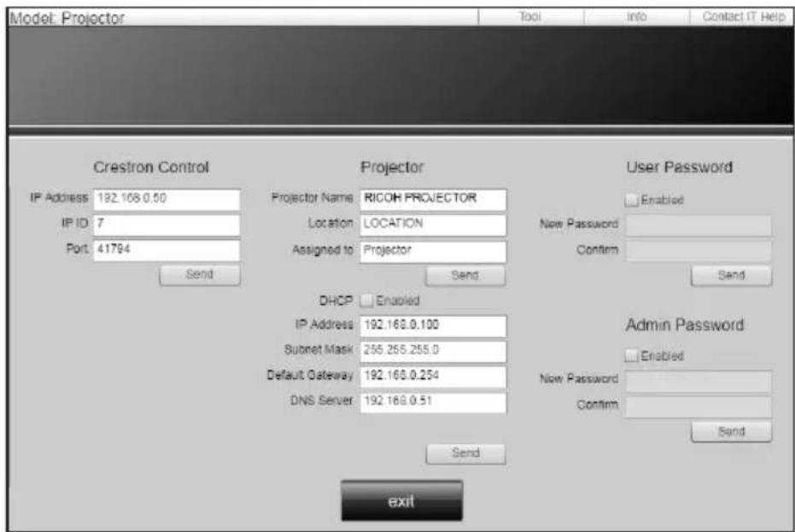
Task: Open the Info tab
Action: [636, 17]
